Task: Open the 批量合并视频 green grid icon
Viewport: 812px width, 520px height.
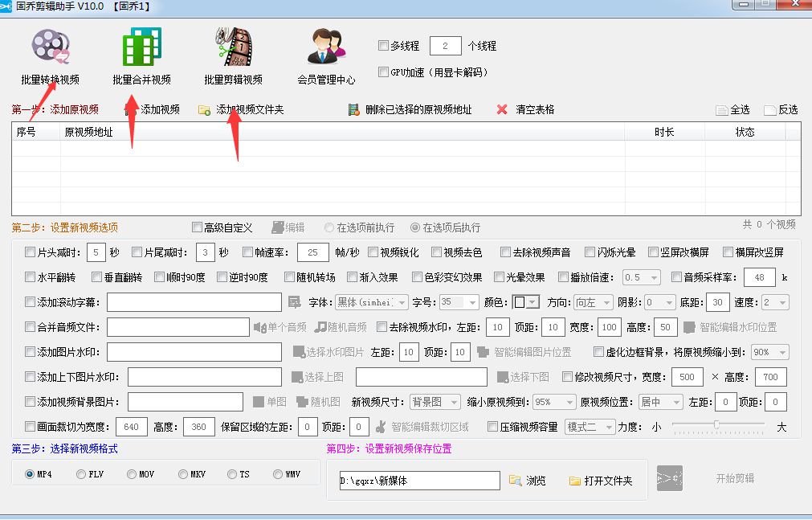Action: [x=142, y=47]
